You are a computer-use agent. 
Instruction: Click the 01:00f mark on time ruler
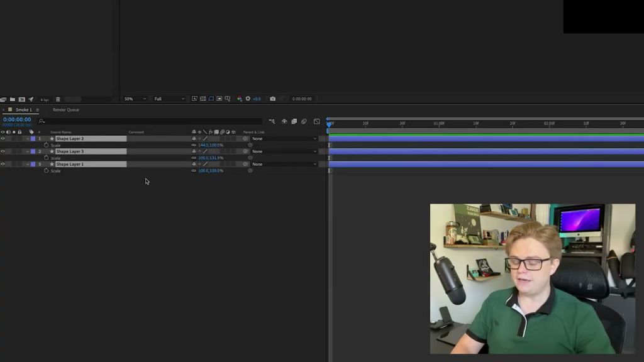(x=439, y=123)
